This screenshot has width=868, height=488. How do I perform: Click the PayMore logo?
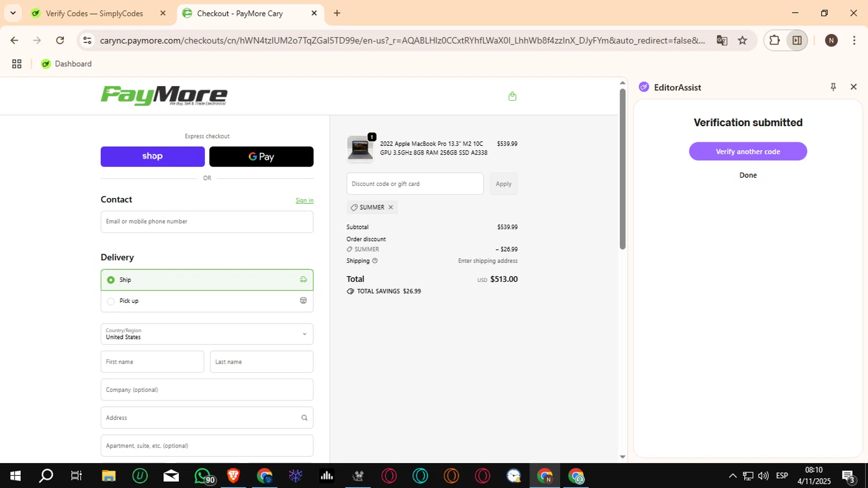164,96
